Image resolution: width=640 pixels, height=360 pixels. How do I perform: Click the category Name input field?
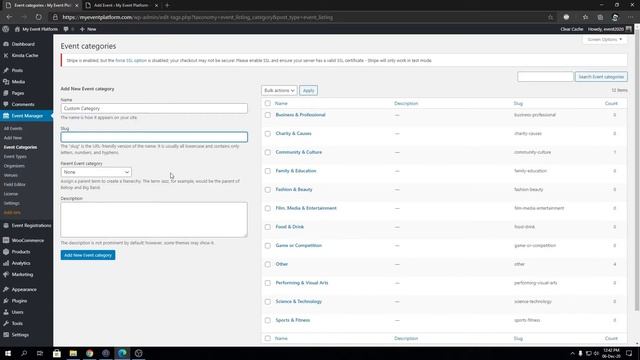(x=154, y=109)
